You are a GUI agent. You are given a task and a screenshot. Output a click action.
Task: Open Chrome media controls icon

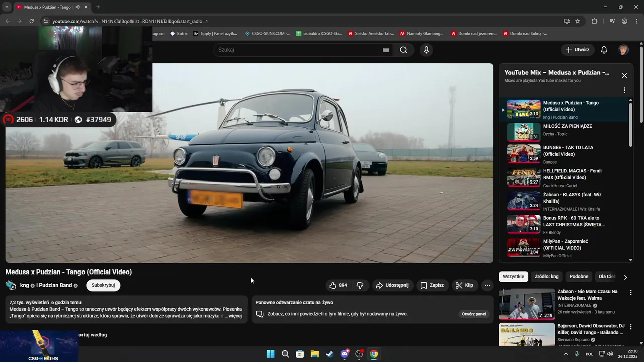point(612,21)
